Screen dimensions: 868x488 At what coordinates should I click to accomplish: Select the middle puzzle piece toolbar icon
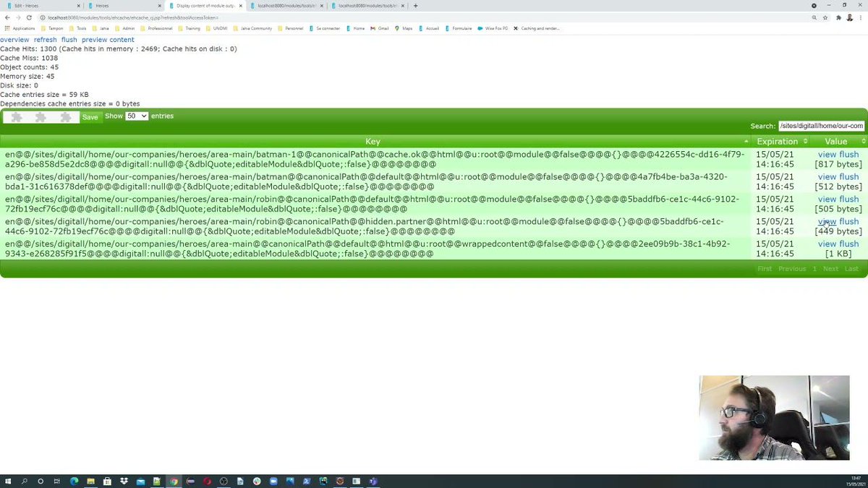tap(41, 116)
